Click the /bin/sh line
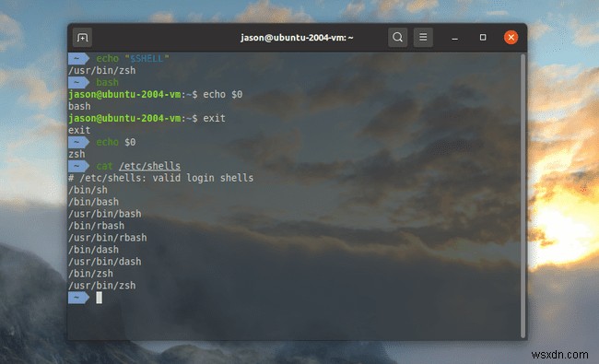 (88, 190)
